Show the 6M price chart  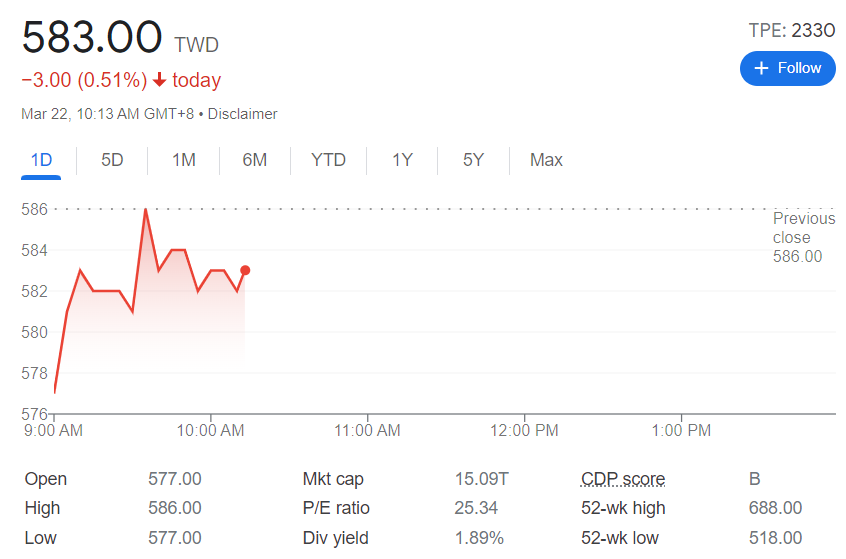[x=255, y=160]
